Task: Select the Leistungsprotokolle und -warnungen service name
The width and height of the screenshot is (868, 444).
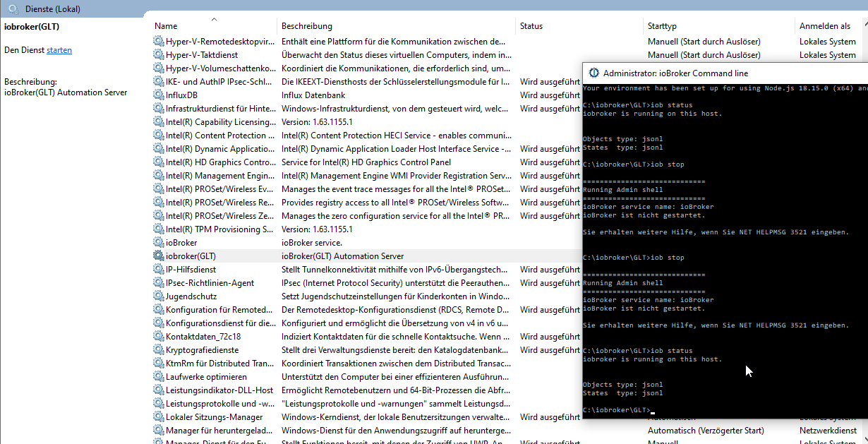Action: click(x=221, y=404)
